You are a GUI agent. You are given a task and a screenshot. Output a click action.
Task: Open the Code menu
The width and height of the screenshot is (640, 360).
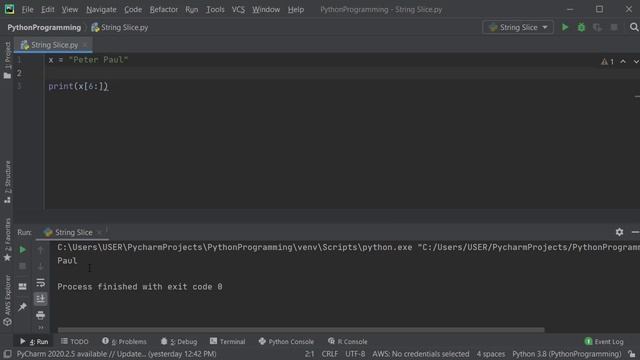(x=133, y=9)
